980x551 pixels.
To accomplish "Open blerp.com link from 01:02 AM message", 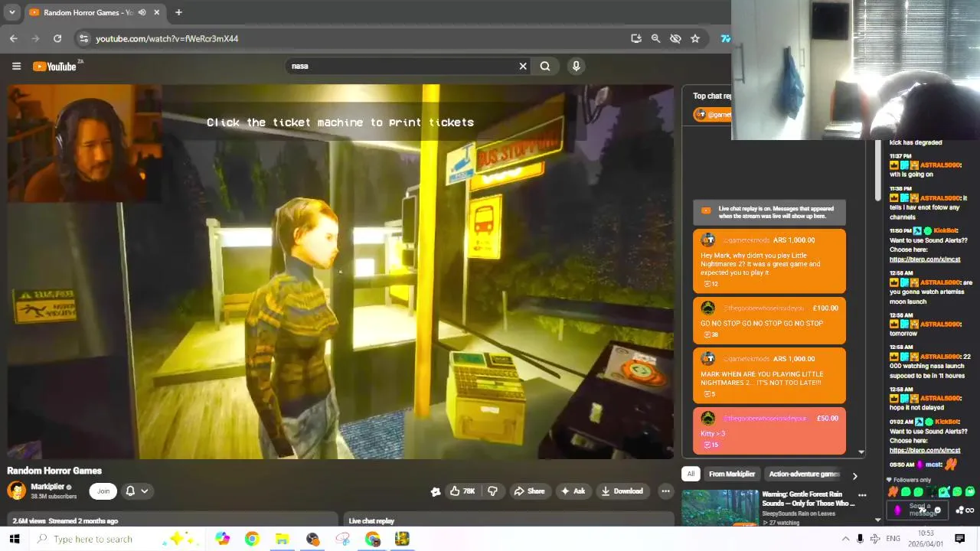I will (924, 450).
